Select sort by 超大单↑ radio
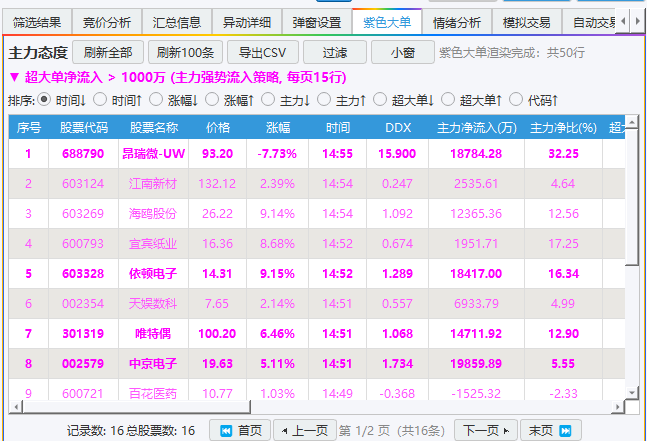This screenshot has width=647, height=441. pos(448,99)
